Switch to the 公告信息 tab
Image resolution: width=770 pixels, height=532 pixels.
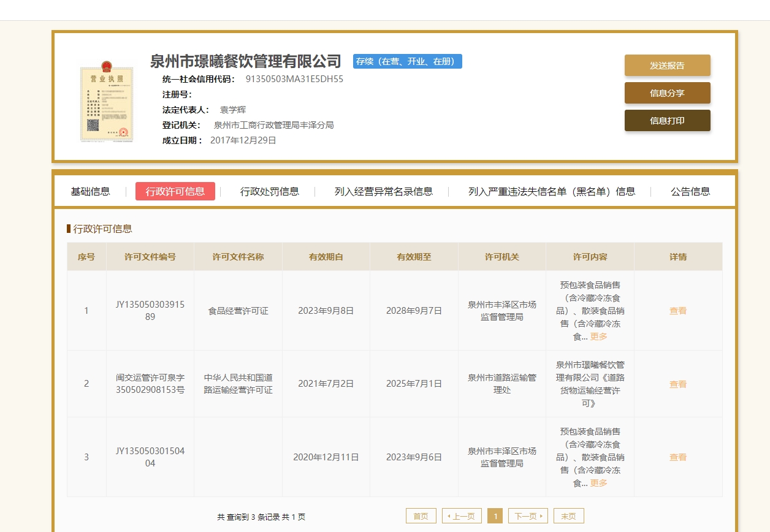pyautogui.click(x=690, y=191)
